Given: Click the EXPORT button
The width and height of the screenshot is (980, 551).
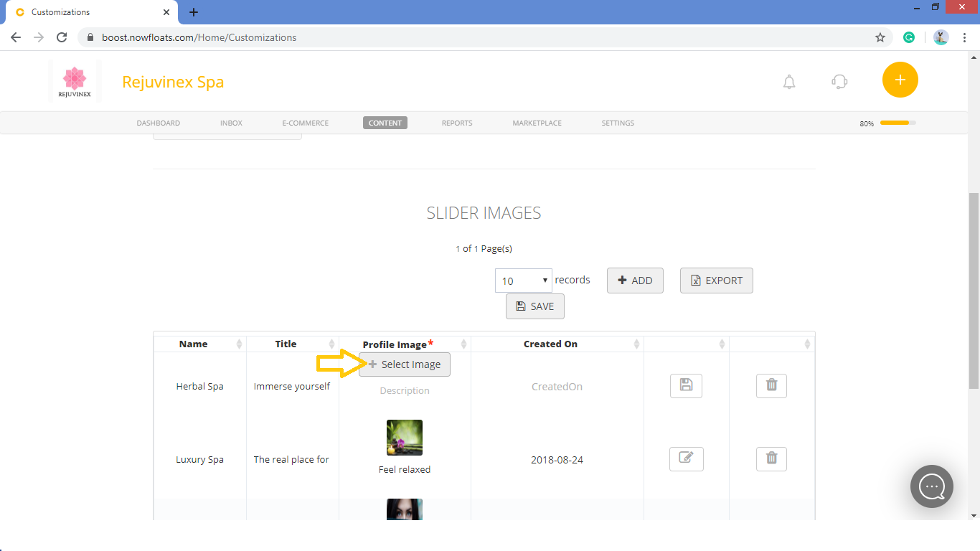Looking at the screenshot, I should tap(716, 281).
